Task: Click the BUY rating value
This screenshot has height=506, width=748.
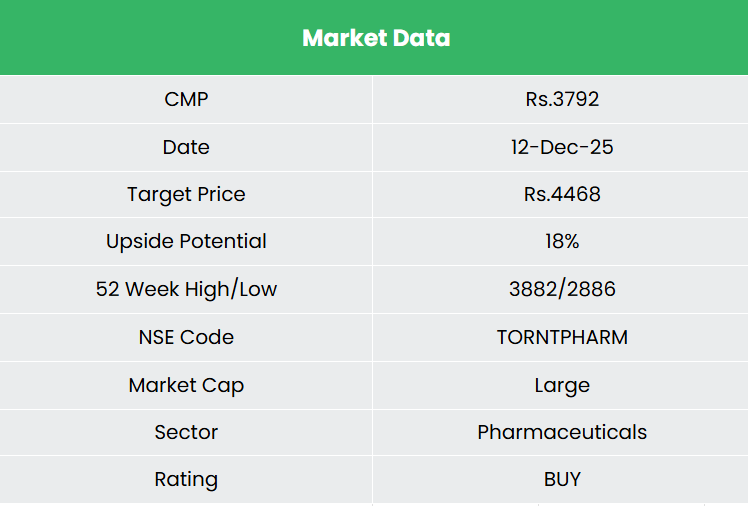Action: coord(562,479)
